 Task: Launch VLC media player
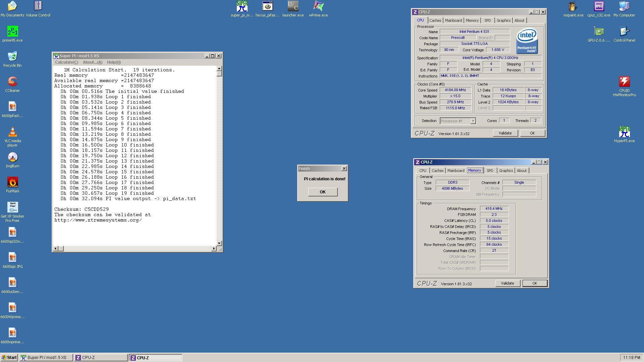(x=12, y=137)
